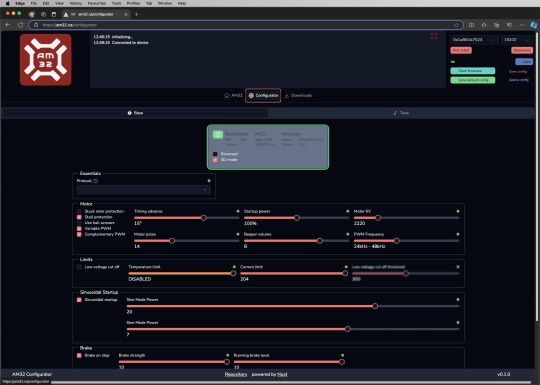Image resolution: width=540 pixels, height=385 pixels.
Task: Open the Repository link in the footer
Action: pos(236,374)
